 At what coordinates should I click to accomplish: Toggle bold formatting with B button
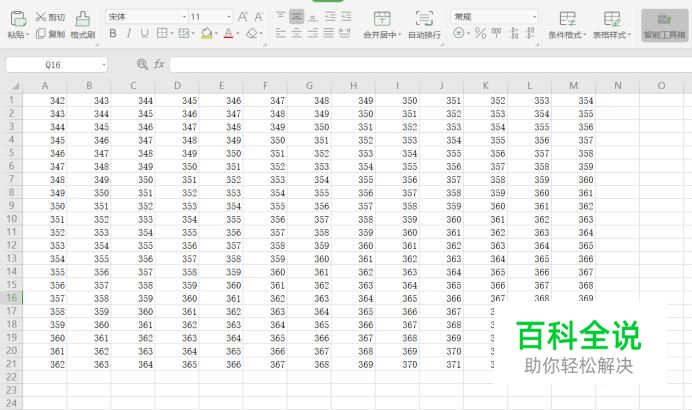pos(113,33)
